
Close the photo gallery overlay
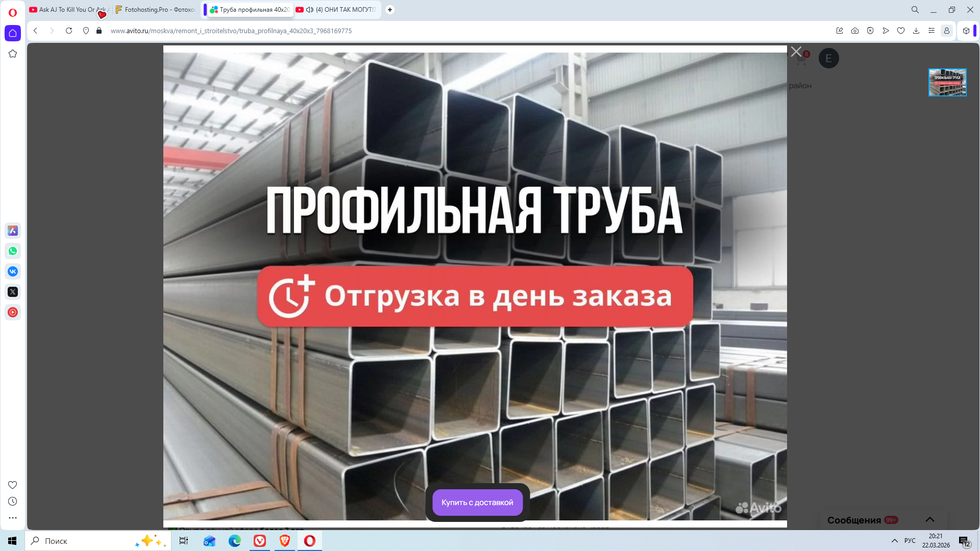pos(796,52)
